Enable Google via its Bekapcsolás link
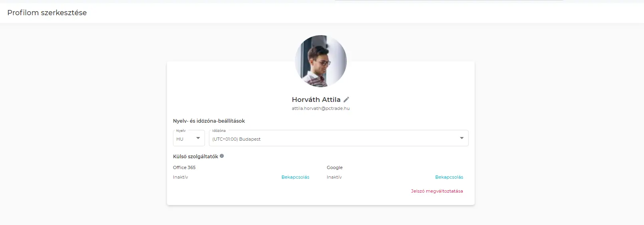 pyautogui.click(x=449, y=177)
